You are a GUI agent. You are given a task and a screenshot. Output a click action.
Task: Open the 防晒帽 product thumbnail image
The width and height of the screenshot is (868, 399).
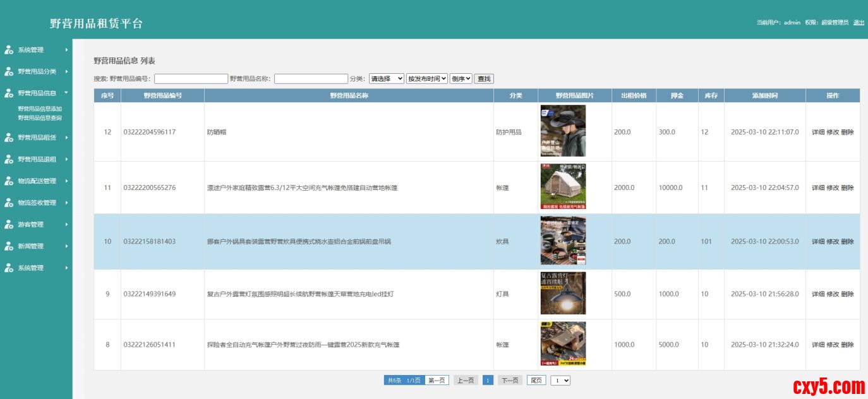[563, 131]
